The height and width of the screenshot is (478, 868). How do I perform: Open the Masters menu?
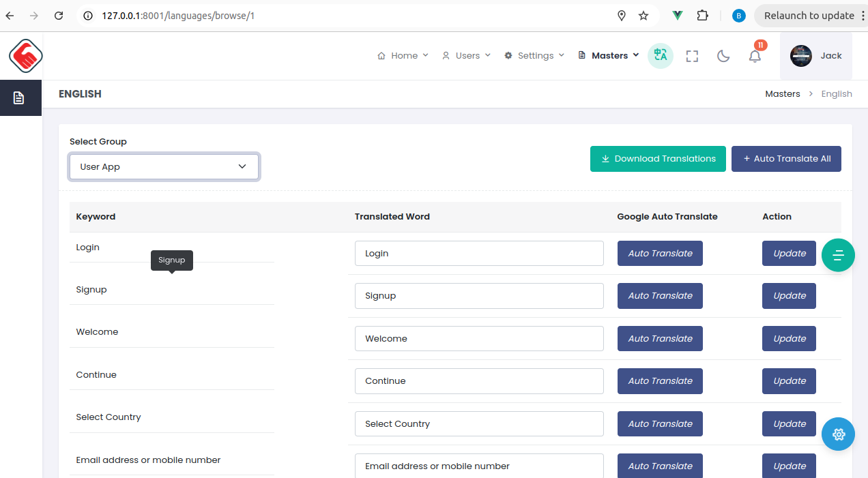pos(609,56)
